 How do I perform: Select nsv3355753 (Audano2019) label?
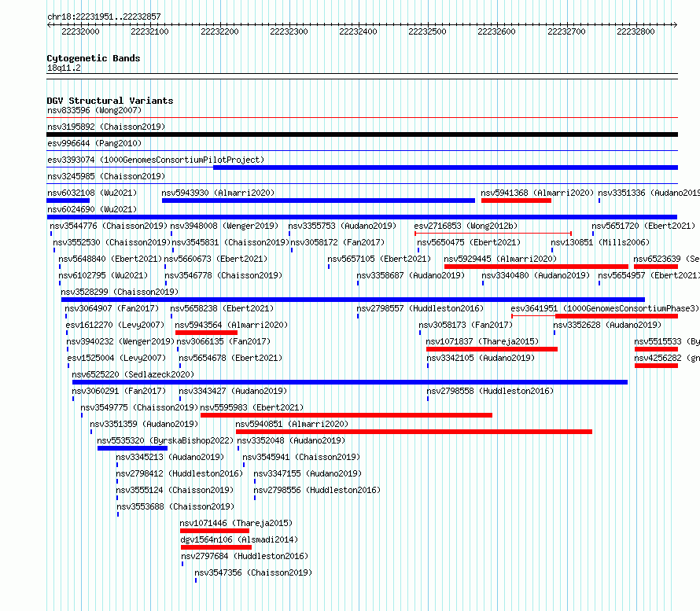[342, 226]
